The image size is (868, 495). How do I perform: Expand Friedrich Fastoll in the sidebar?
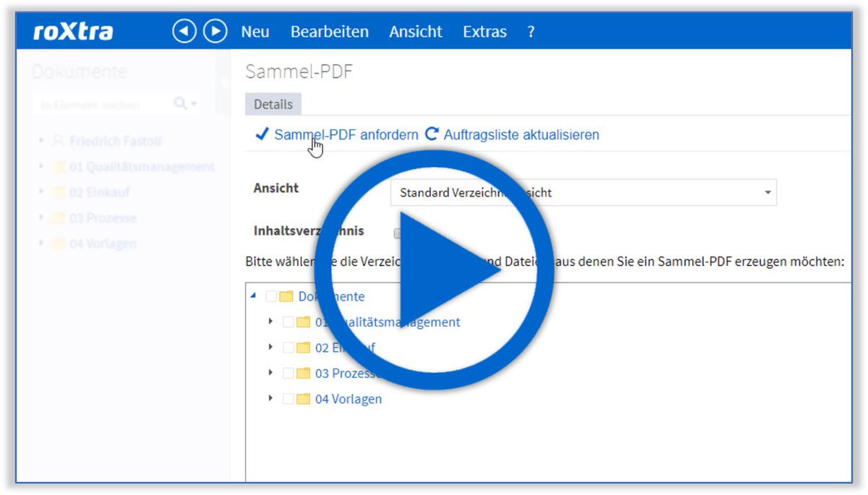point(41,141)
